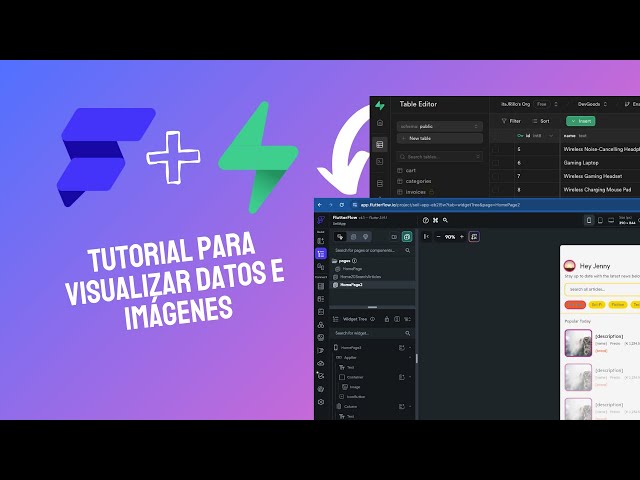Click the browser reload icon
This screenshot has height=480, width=640.
(x=342, y=205)
